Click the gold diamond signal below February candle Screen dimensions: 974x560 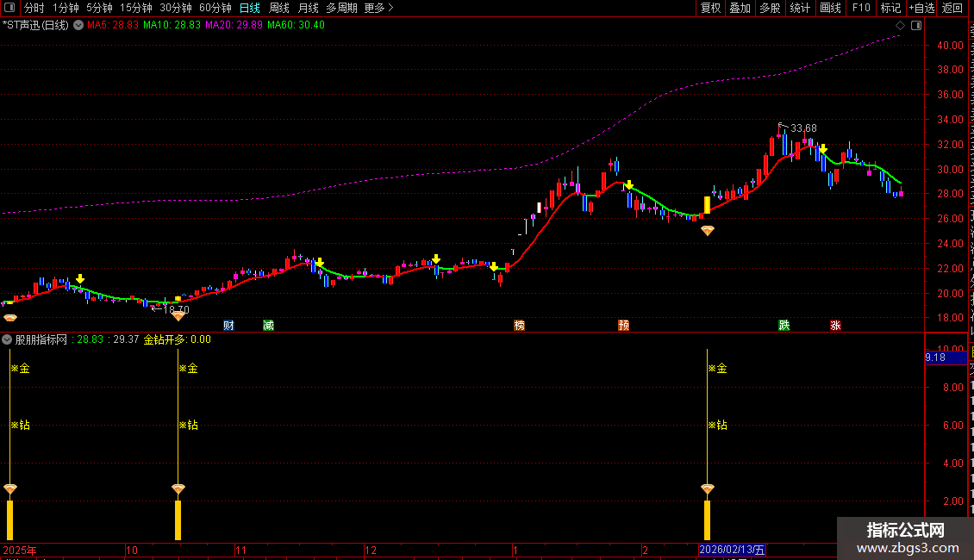pyautogui.click(x=708, y=230)
